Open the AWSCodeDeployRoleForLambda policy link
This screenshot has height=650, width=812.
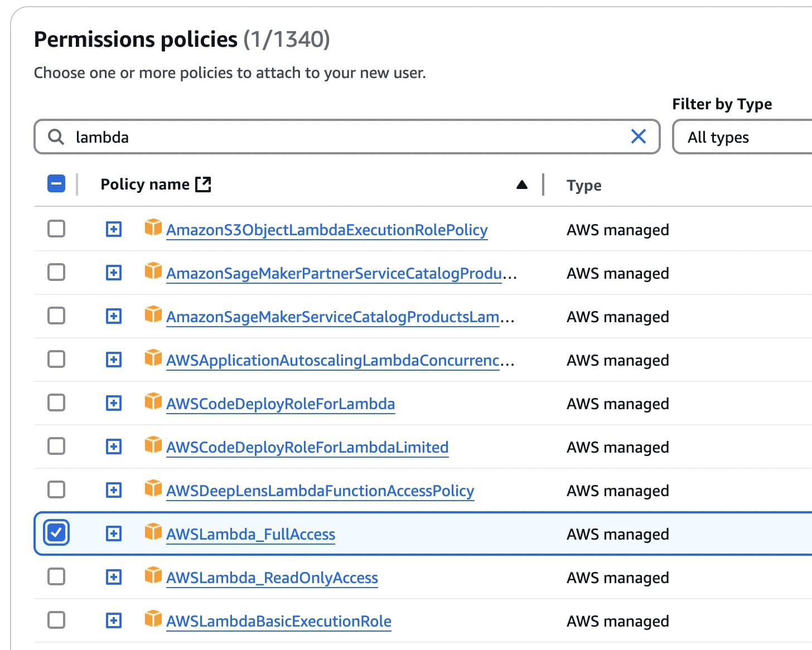[x=281, y=404]
